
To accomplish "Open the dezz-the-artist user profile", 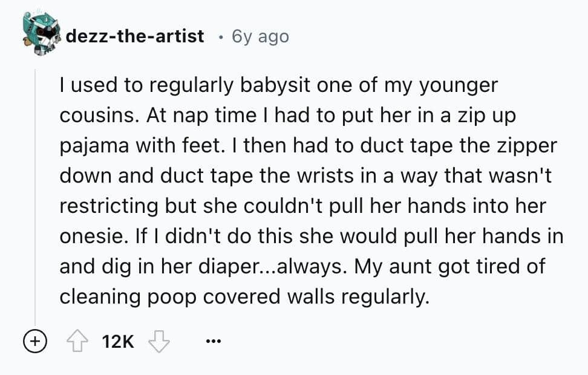I will click(x=134, y=36).
